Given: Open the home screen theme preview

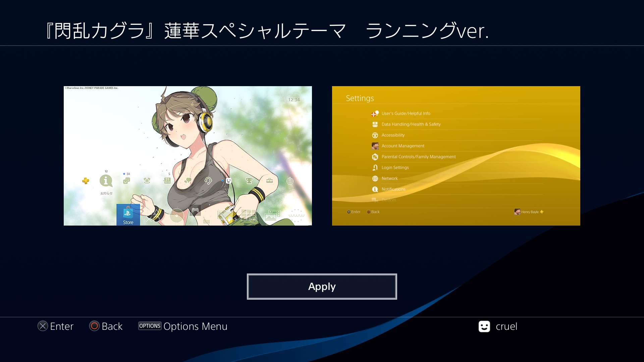Looking at the screenshot, I should tap(188, 156).
